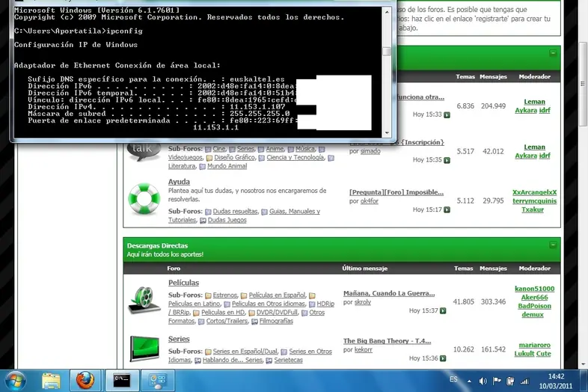Open 'The Big Bang Theory - T.4...' post

(x=387, y=341)
